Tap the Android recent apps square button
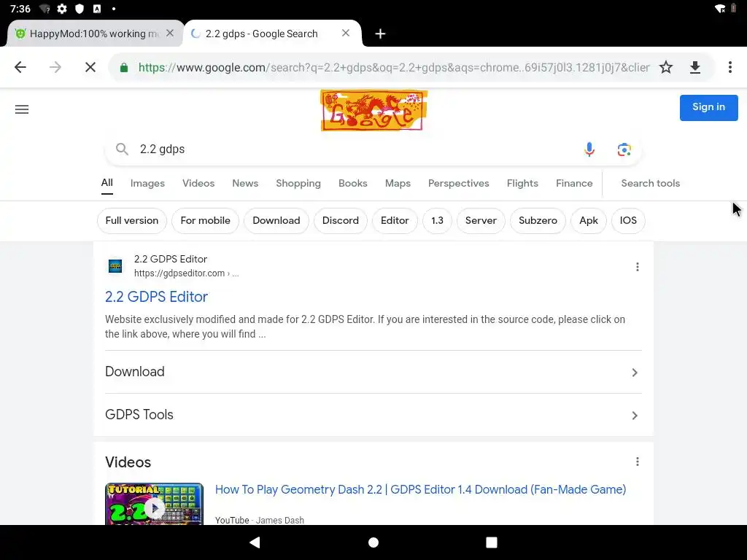Viewport: 747px width, 560px height. tap(492, 542)
